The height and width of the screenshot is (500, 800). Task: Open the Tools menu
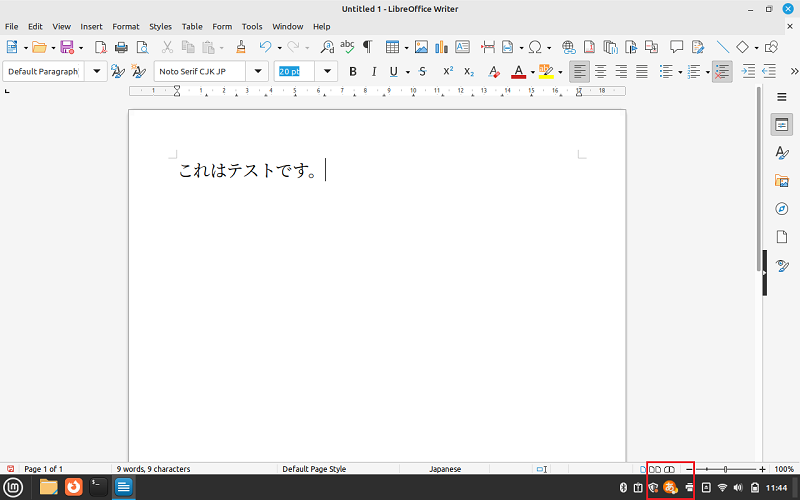(x=252, y=27)
